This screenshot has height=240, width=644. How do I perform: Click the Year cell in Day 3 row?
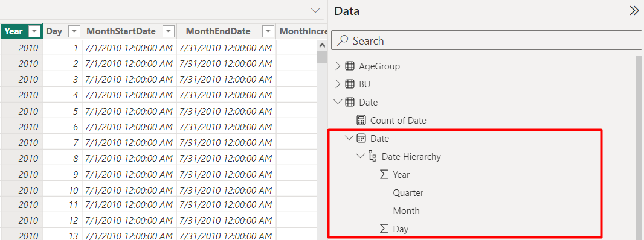22,80
